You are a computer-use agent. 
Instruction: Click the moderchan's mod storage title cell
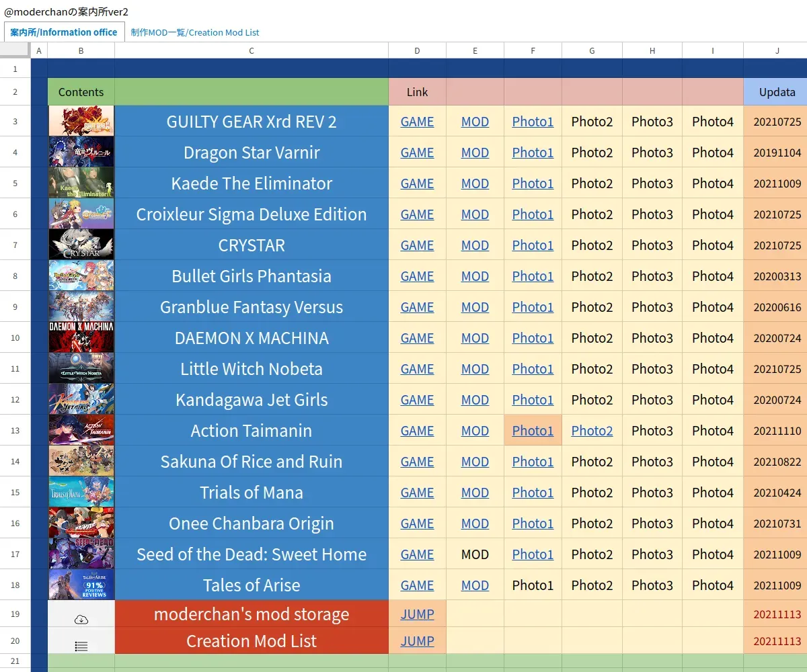click(x=252, y=614)
